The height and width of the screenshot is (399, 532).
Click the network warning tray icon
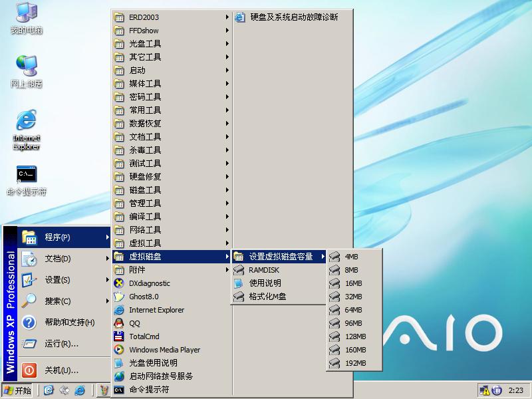coord(484,390)
